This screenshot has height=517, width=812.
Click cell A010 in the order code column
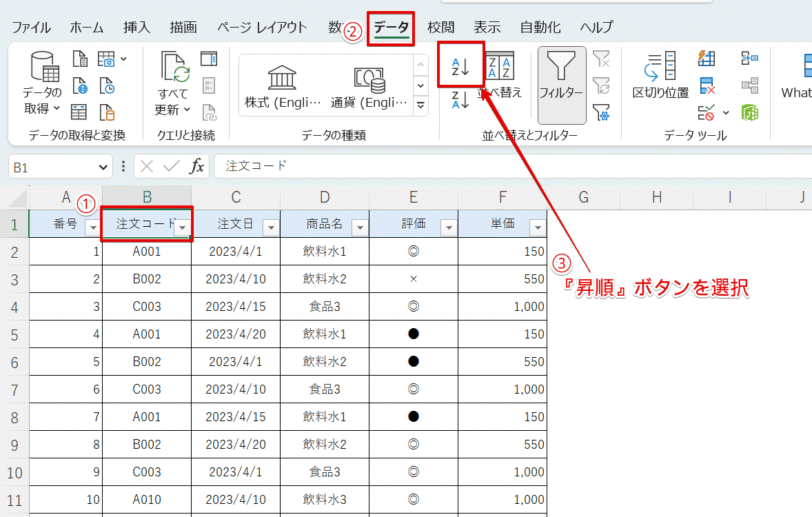coord(147,499)
